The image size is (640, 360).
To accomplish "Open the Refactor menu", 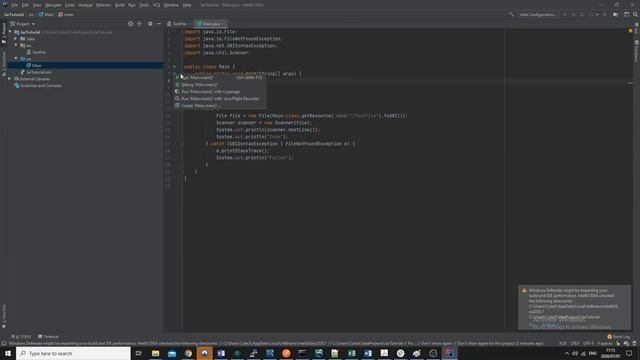I will 104,5.
